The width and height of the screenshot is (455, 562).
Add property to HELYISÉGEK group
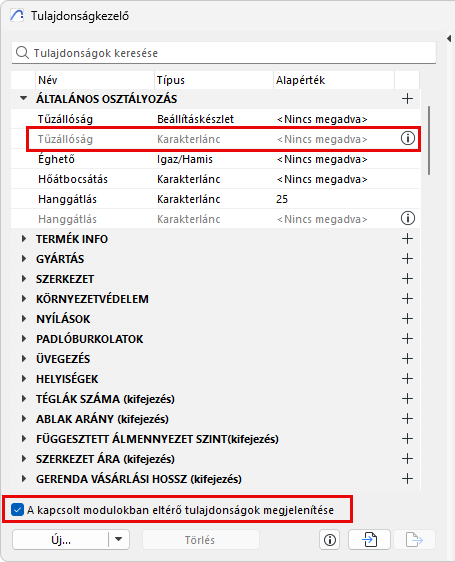(407, 378)
